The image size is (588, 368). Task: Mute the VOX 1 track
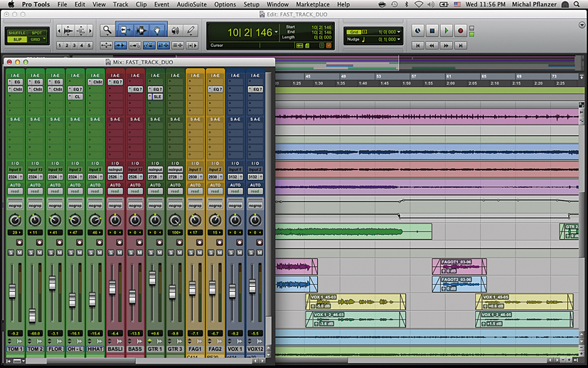(x=240, y=253)
